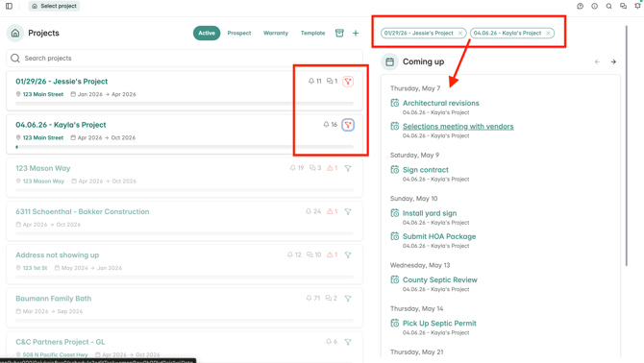Click the Coming up calendar icon

click(x=390, y=61)
